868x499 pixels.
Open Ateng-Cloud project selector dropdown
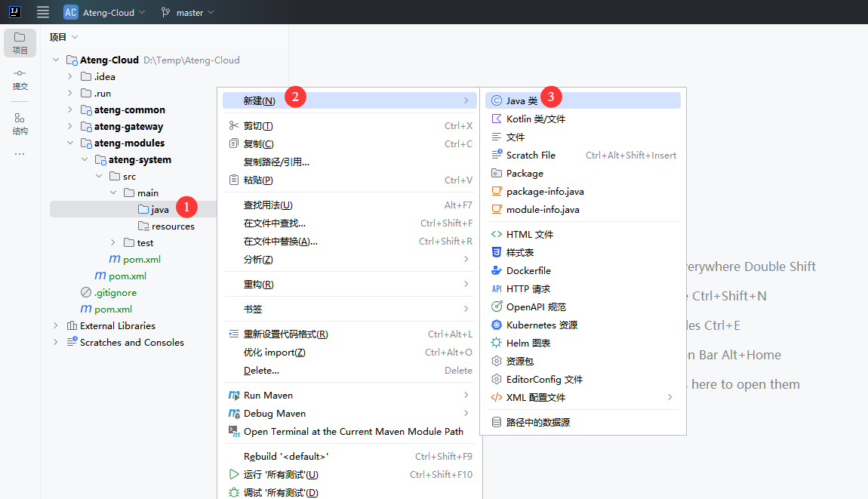pos(104,12)
